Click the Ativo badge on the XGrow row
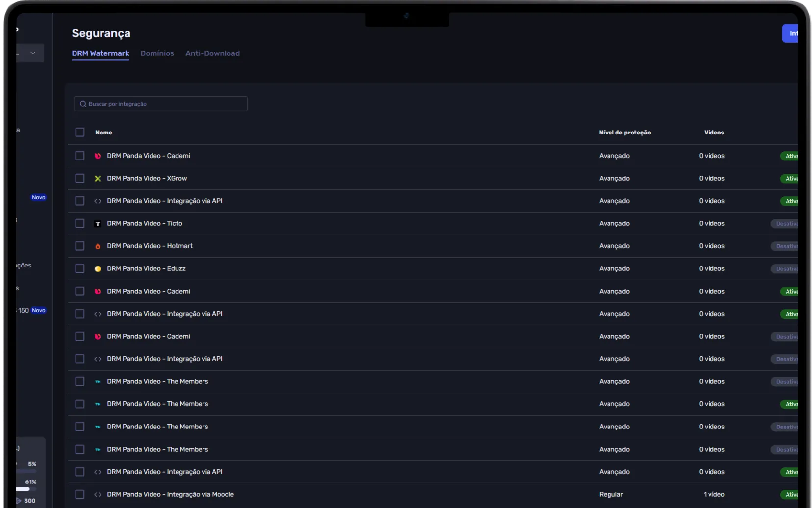812x508 pixels. [x=789, y=179]
